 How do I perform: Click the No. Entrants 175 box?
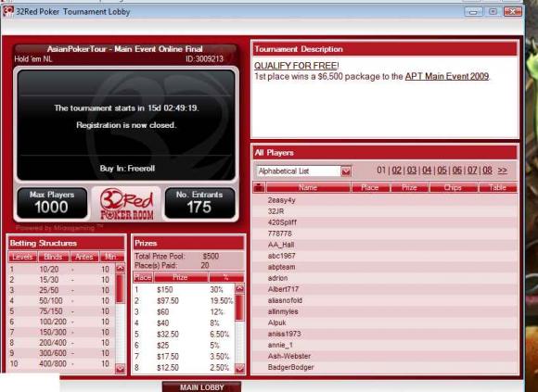click(199, 203)
